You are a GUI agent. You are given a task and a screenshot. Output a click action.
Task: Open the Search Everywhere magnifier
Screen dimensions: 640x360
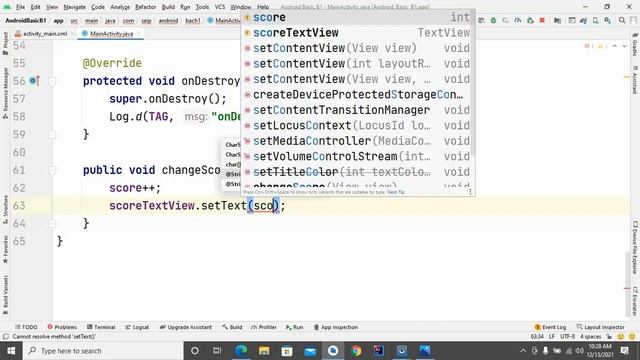pyautogui.click(x=622, y=20)
